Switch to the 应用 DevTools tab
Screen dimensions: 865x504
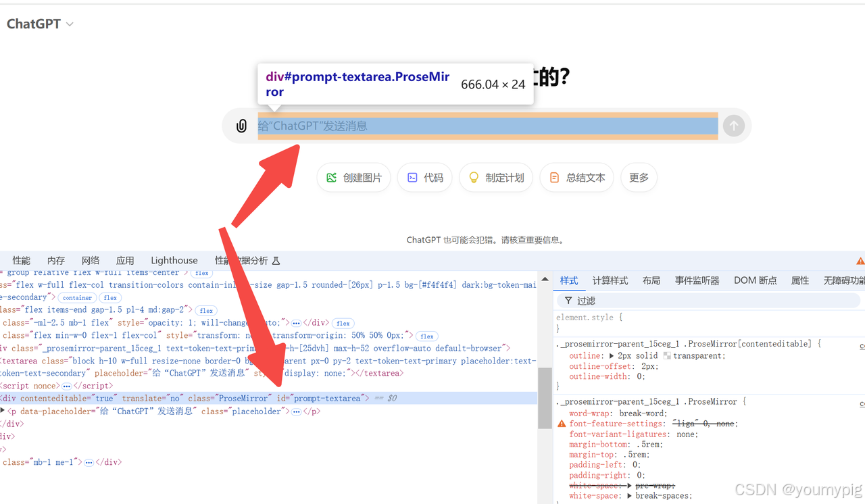point(125,261)
